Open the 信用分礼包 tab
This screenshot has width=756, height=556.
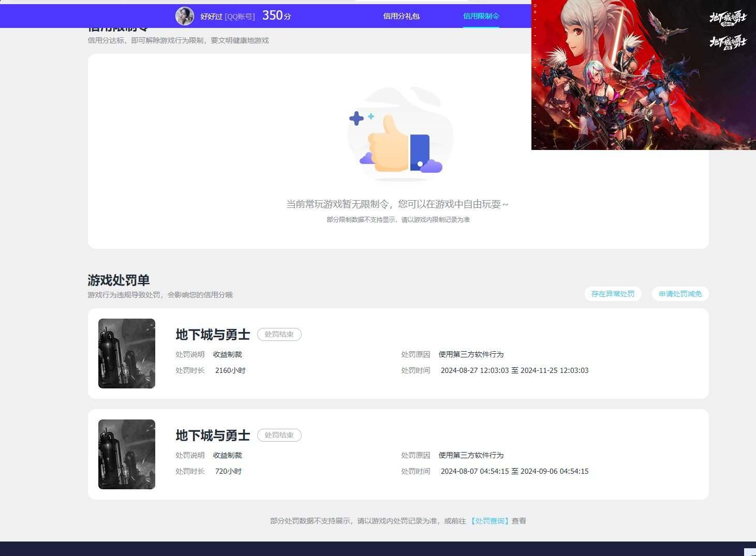coord(402,16)
